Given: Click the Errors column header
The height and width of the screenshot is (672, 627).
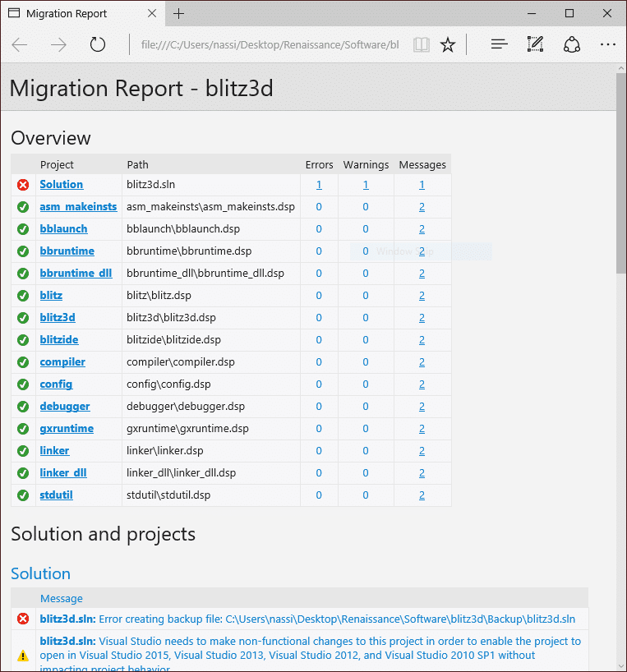Looking at the screenshot, I should (x=320, y=164).
